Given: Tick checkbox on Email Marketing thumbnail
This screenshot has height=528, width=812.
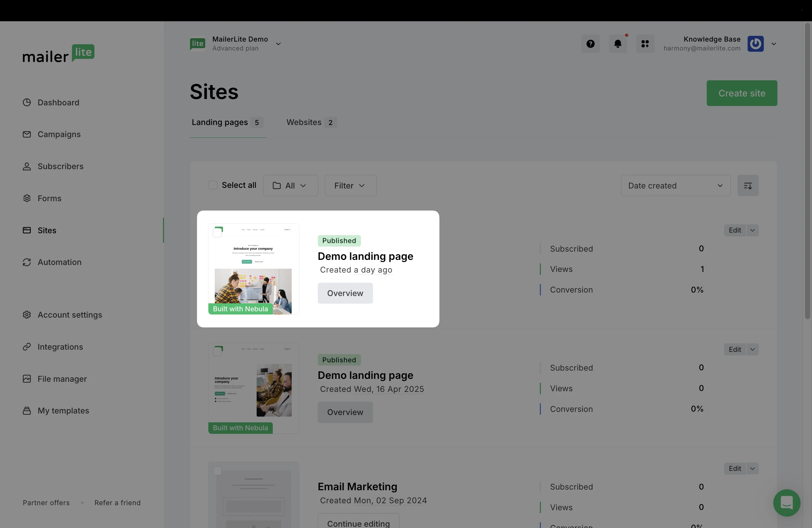Looking at the screenshot, I should pos(217,471).
